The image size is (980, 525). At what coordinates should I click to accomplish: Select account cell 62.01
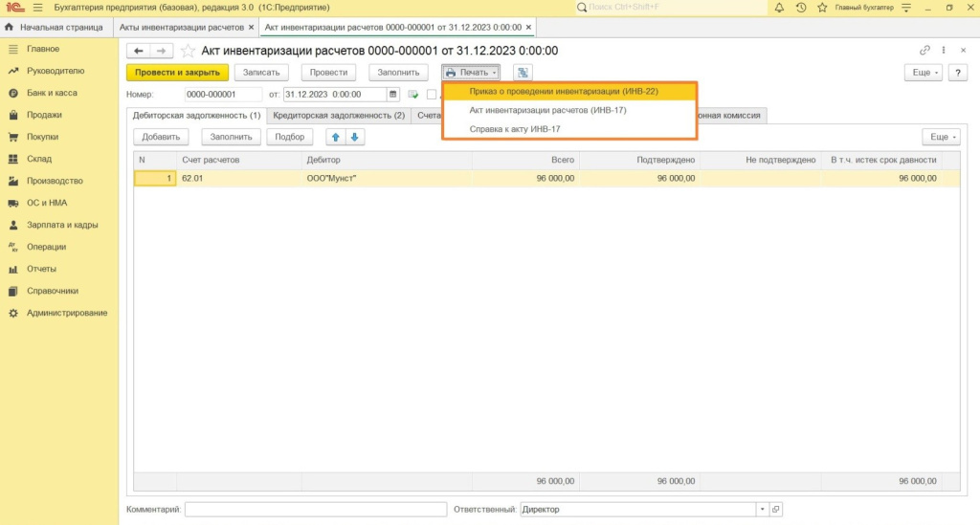point(239,179)
